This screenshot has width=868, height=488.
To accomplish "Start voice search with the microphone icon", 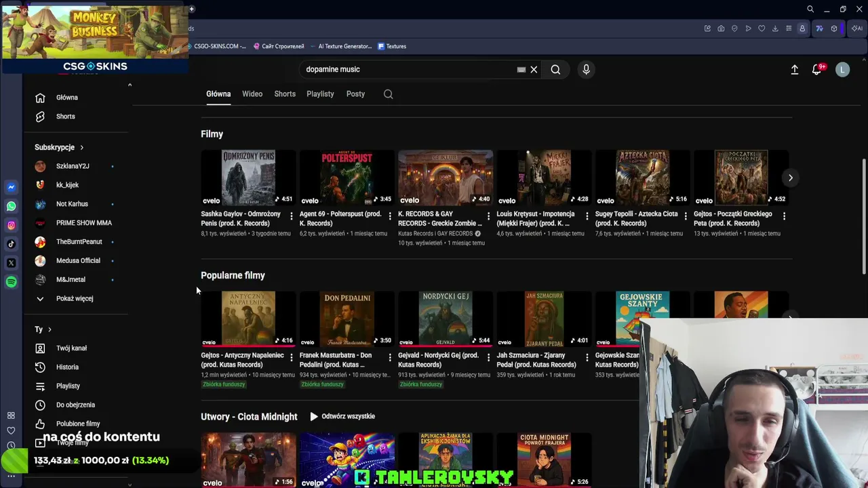I will [587, 69].
